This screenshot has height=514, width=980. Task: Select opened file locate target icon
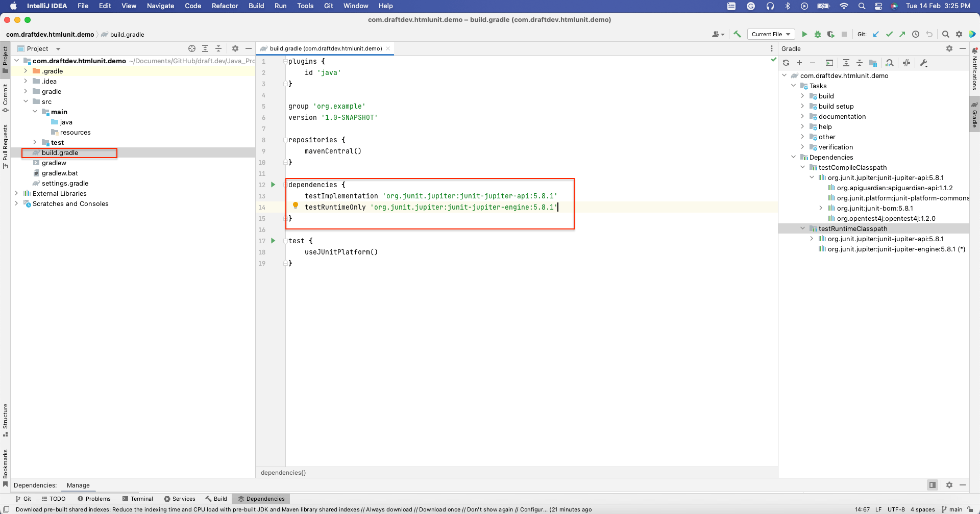tap(192, 48)
